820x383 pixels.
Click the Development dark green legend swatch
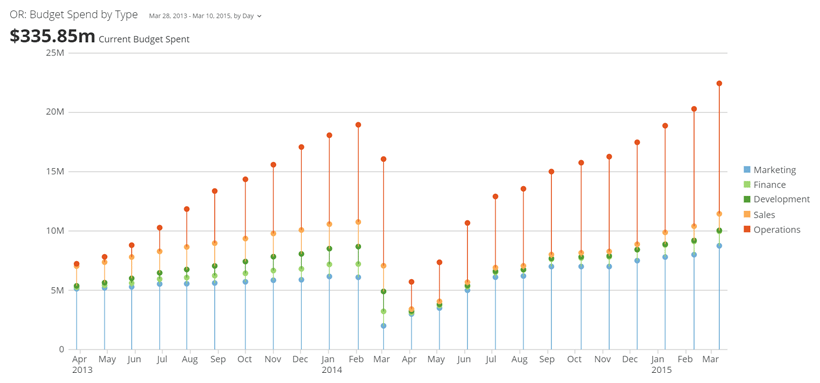[747, 199]
